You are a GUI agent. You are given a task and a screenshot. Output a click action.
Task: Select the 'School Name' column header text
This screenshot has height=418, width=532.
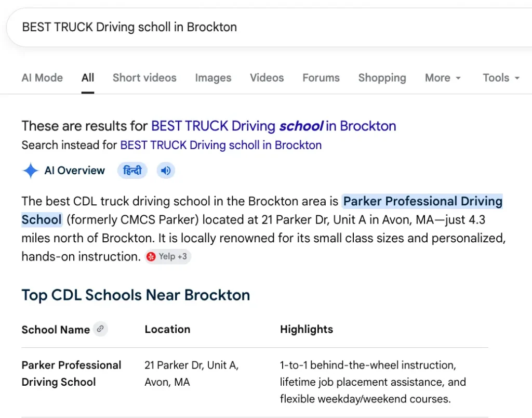pyautogui.click(x=56, y=330)
